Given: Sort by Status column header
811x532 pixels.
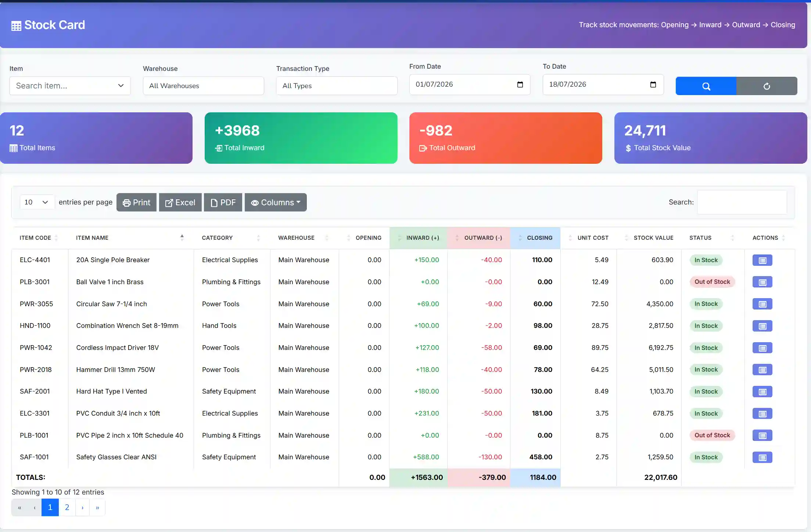Looking at the screenshot, I should coord(713,238).
